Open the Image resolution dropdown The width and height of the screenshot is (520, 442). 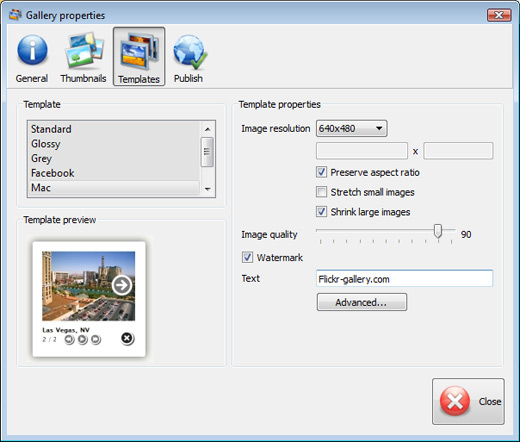pos(351,128)
